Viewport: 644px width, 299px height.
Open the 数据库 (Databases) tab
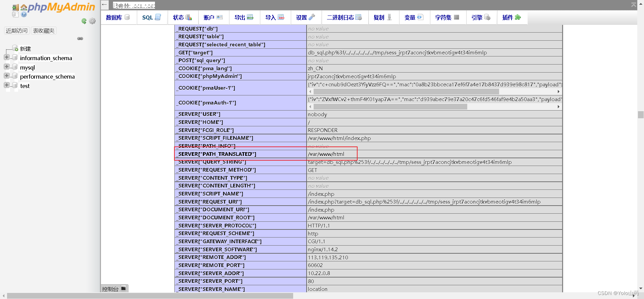click(118, 17)
